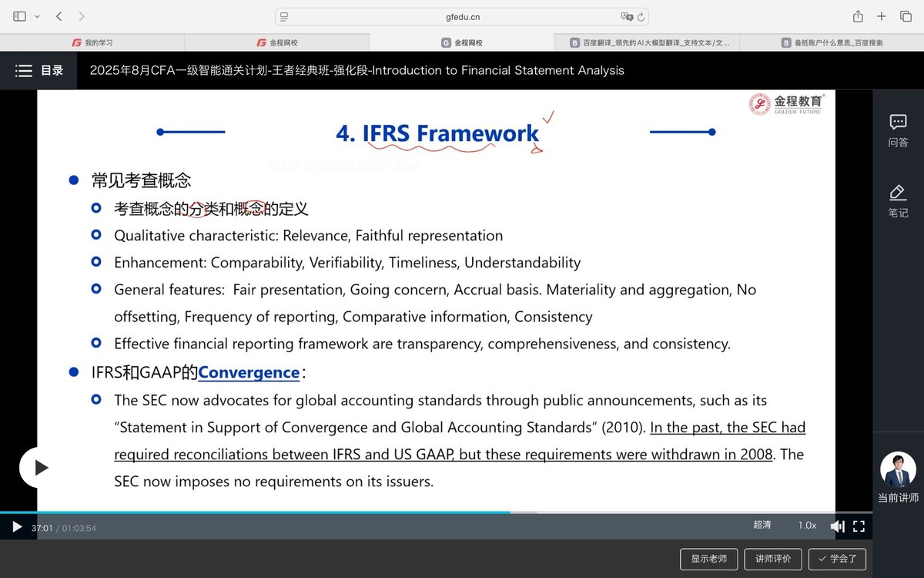
Task: Open the tab group dropdown chevron
Action: (x=37, y=16)
